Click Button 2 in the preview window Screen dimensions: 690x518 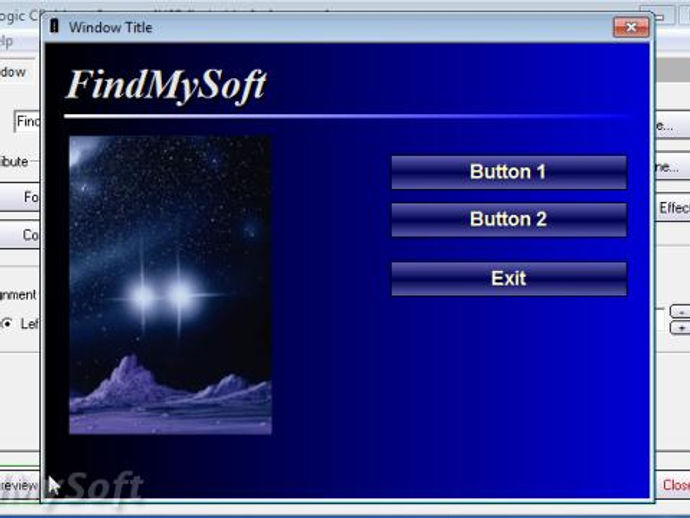click(x=509, y=220)
